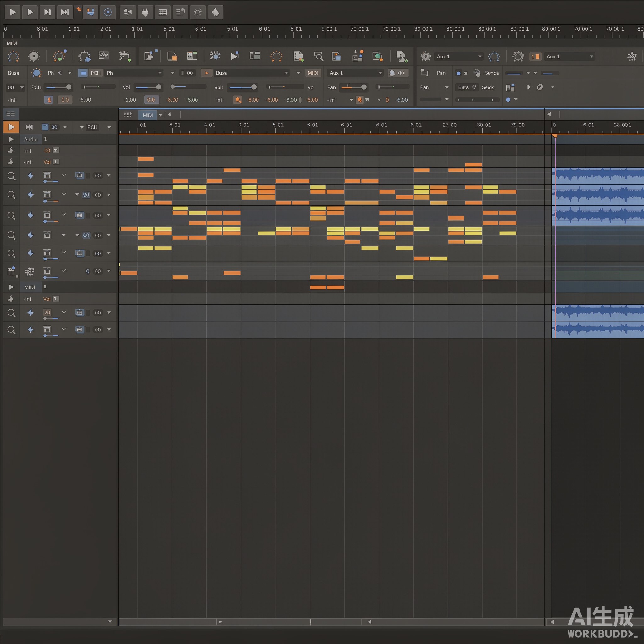Click the chat bubbles with user icon
This screenshot has height=644, width=644.
(x=402, y=56)
